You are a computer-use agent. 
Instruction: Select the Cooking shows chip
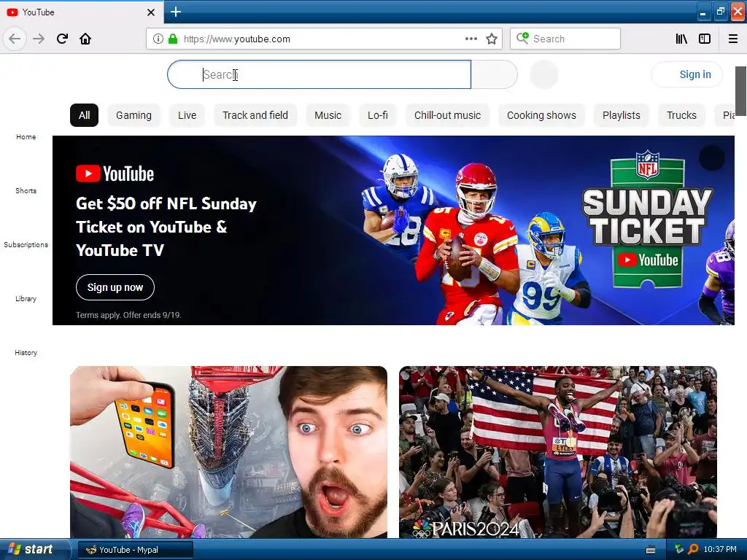pyautogui.click(x=542, y=115)
